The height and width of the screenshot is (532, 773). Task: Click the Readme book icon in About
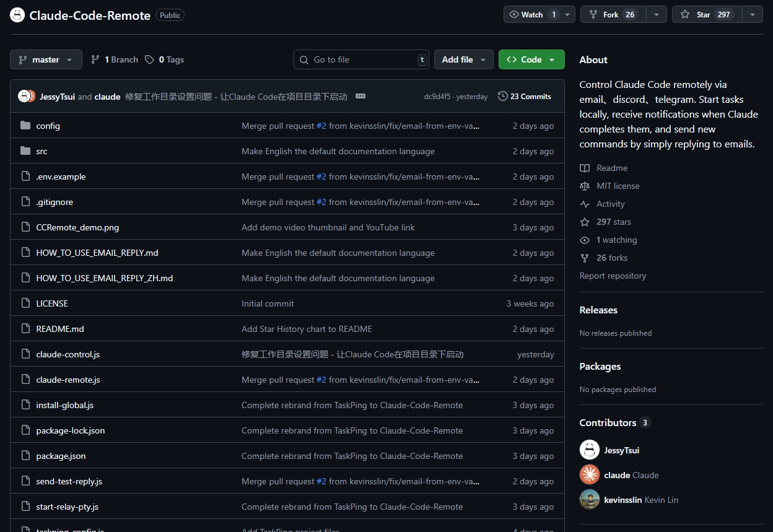click(x=585, y=168)
